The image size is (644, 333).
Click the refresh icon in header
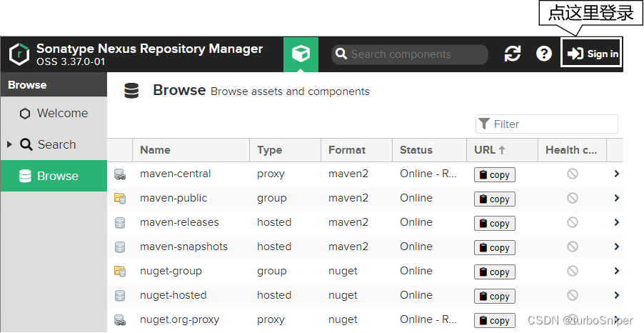coord(513,54)
